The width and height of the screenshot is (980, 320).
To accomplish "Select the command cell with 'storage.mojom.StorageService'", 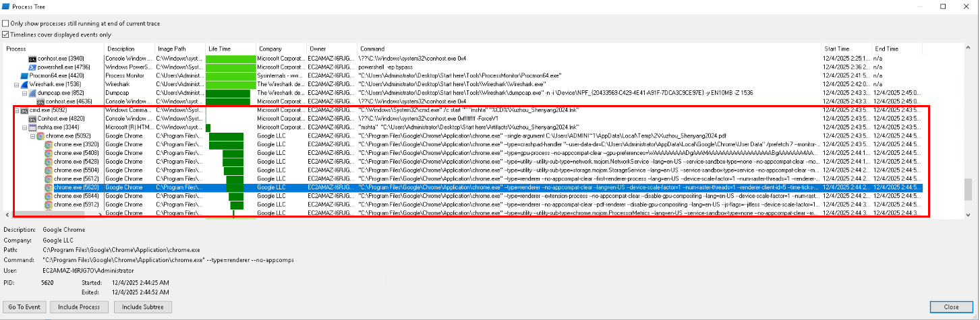I will pos(589,170).
